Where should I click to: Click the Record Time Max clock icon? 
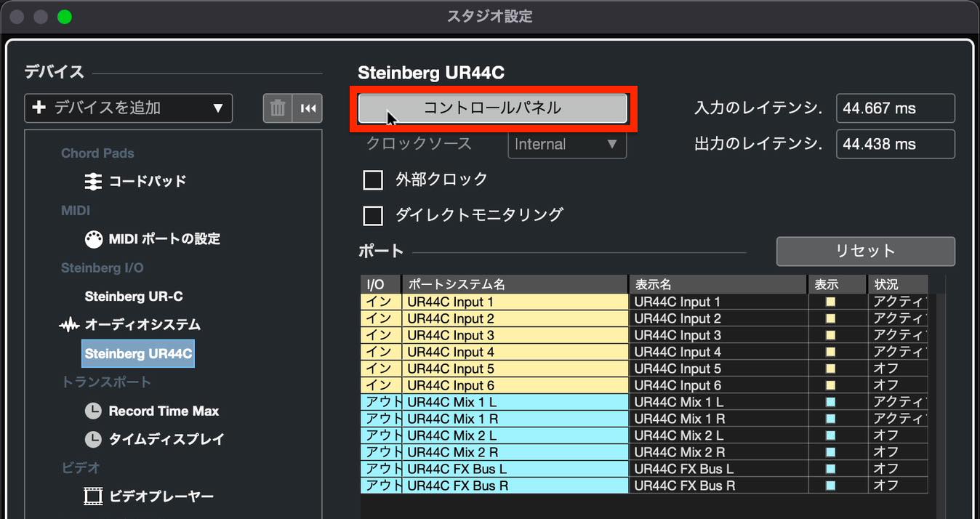point(93,411)
